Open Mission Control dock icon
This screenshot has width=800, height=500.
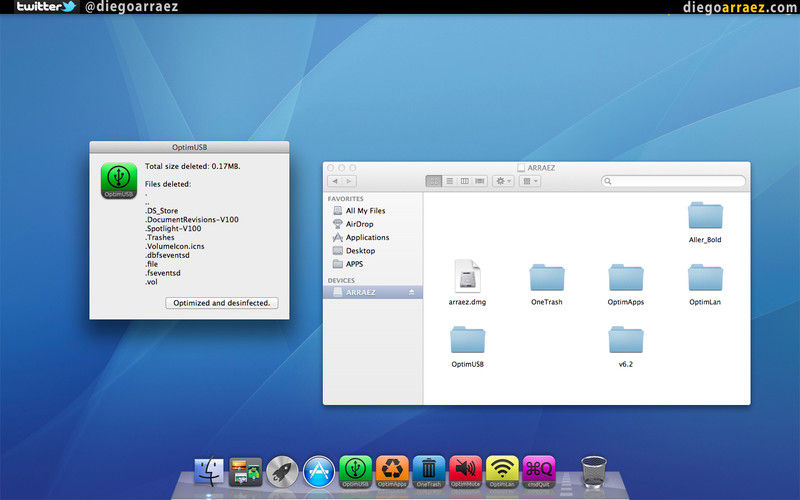click(245, 471)
